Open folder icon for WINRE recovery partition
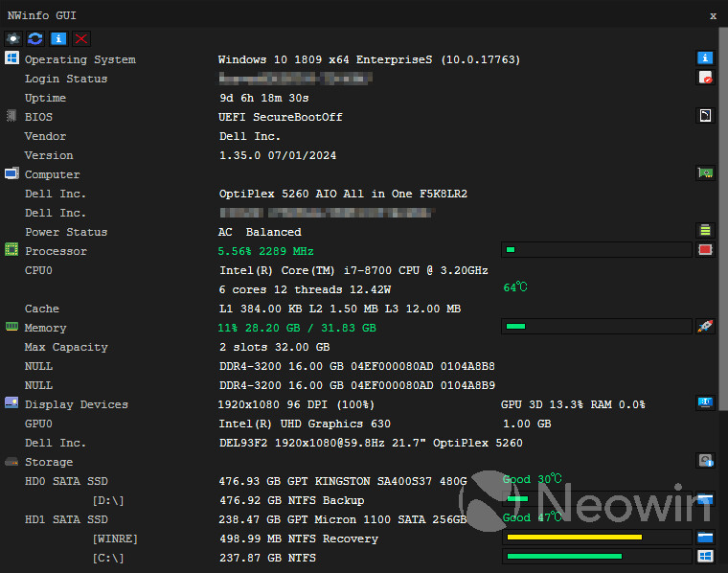The width and height of the screenshot is (728, 573). [x=705, y=538]
